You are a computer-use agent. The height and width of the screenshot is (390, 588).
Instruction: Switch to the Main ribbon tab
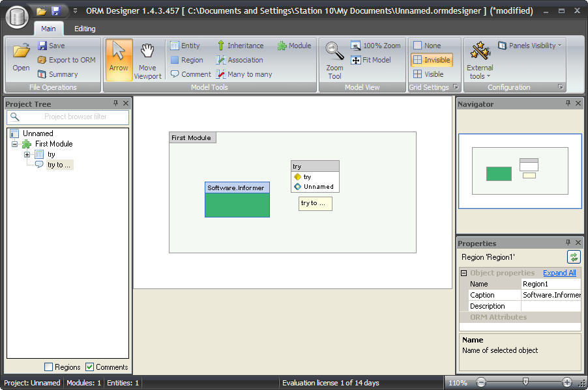tap(48, 29)
